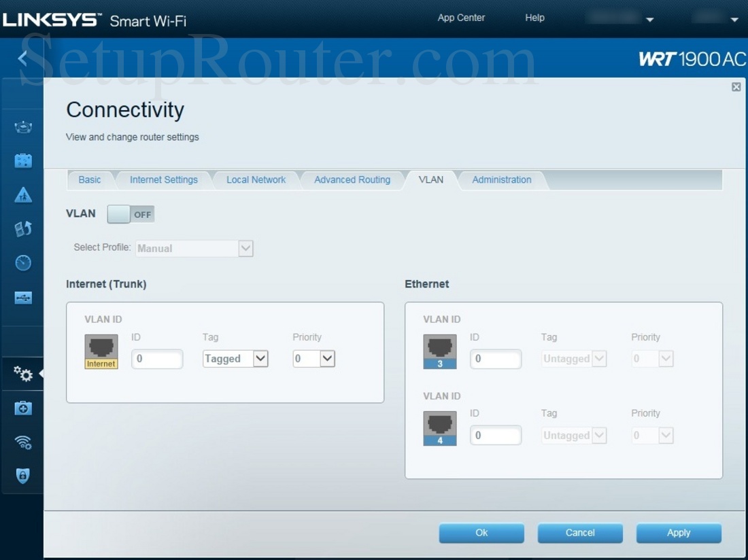This screenshot has width=748, height=560.
Task: Open the External Storage USB icon
Action: click(23, 298)
